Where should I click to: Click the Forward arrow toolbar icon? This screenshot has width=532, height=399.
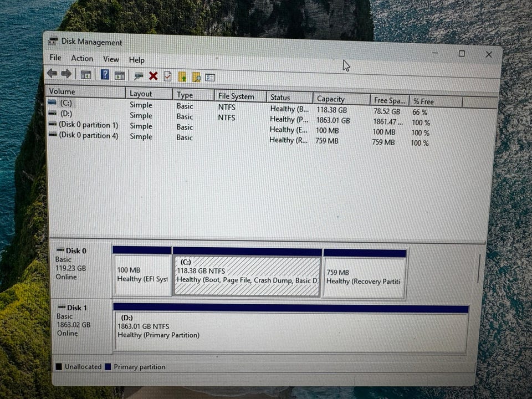[66, 73]
